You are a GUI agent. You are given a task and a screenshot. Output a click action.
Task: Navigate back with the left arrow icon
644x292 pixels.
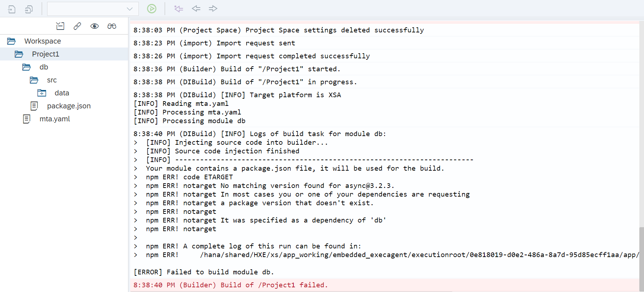click(x=196, y=9)
